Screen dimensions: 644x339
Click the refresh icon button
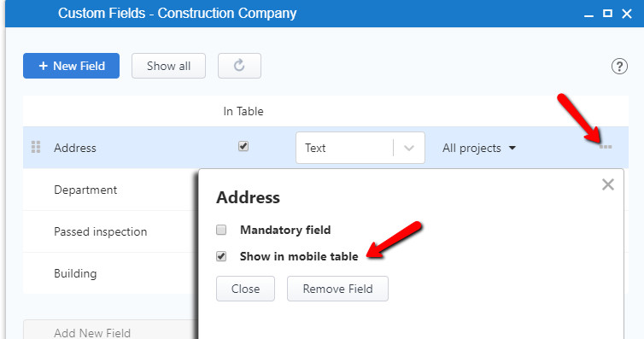coord(239,66)
